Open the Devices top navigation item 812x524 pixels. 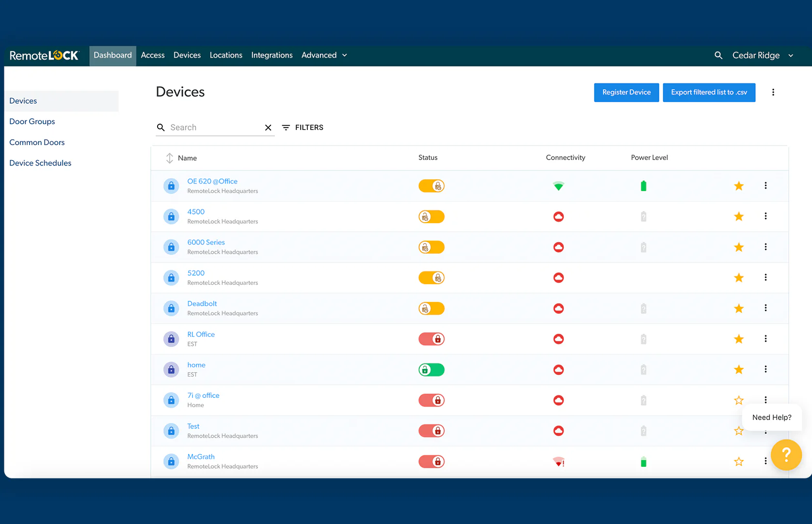pyautogui.click(x=187, y=55)
